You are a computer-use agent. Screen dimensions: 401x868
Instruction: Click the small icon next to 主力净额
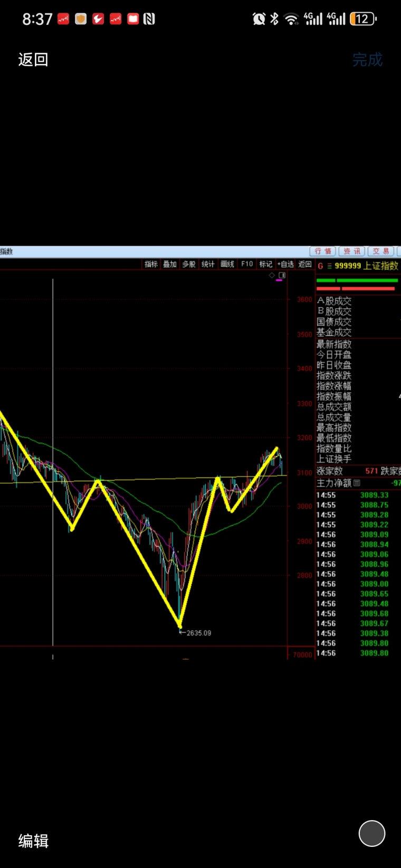tap(357, 483)
